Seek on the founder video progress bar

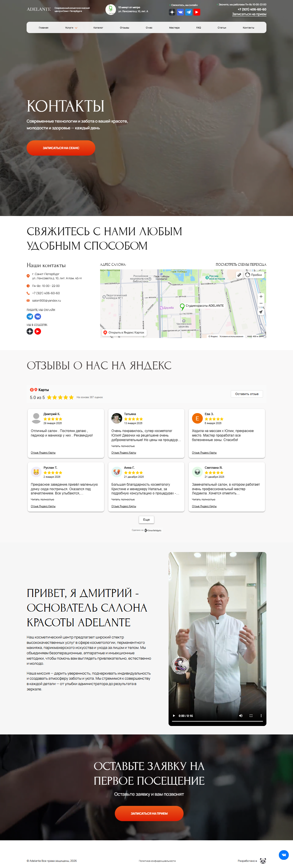click(x=217, y=721)
